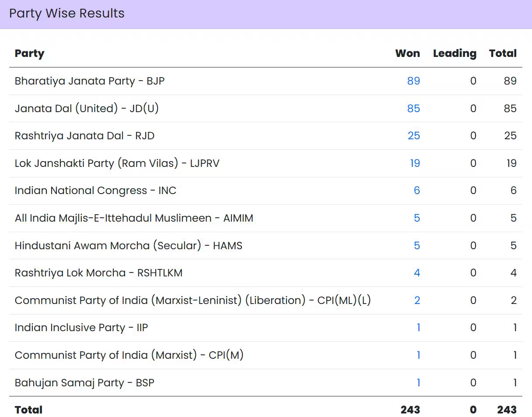Open RSHTLKM's 4 won link
The width and height of the screenshot is (532, 417).
(x=416, y=273)
